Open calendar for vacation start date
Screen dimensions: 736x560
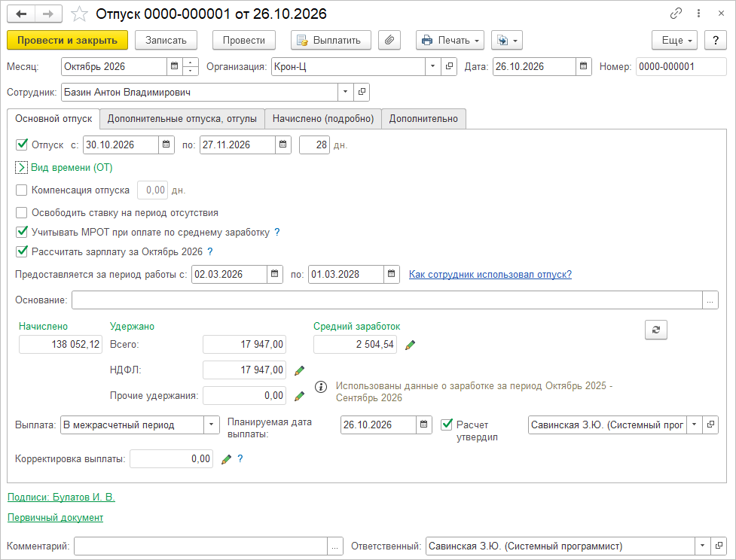point(166,145)
